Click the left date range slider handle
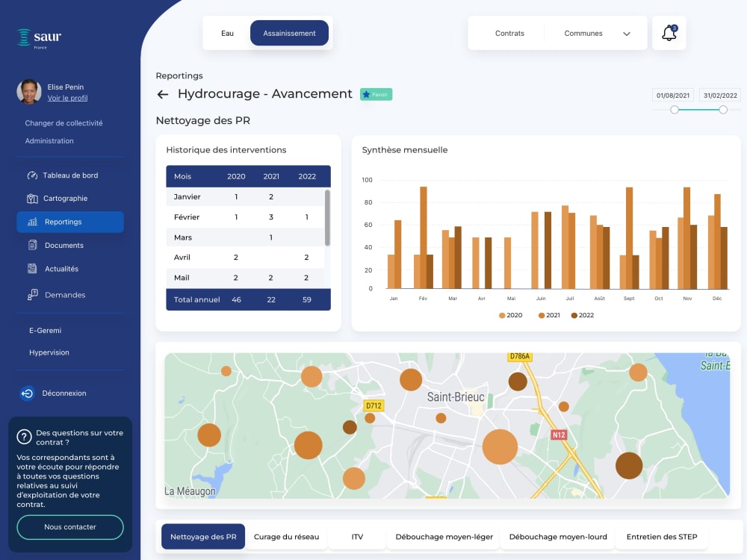Screen dimensions: 747x560 click(x=674, y=110)
